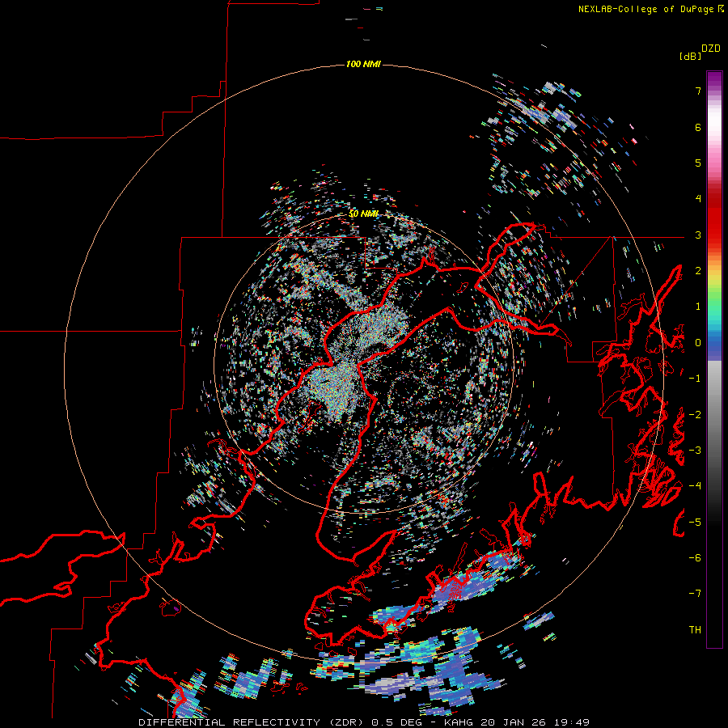Click the 5 dB tick label

click(x=698, y=163)
